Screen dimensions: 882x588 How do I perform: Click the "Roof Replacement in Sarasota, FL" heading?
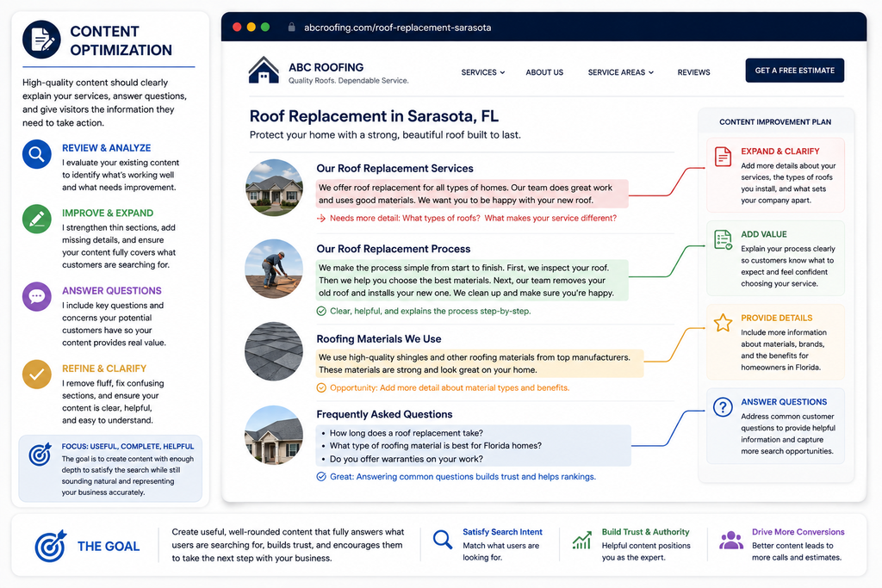[374, 116]
